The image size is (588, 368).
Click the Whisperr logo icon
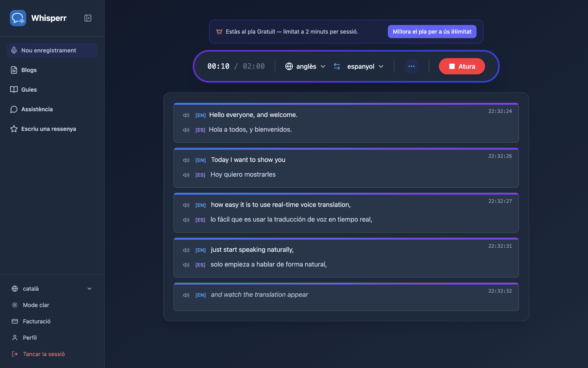(18, 18)
